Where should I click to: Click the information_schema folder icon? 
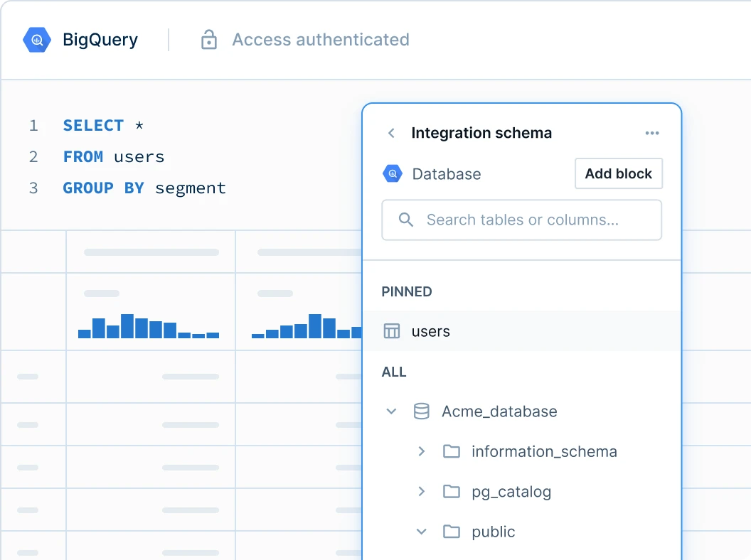click(451, 451)
